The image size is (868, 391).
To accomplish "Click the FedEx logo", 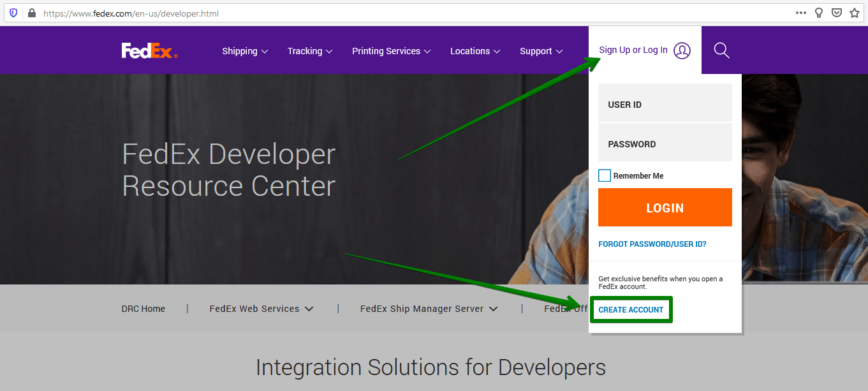I will [150, 51].
